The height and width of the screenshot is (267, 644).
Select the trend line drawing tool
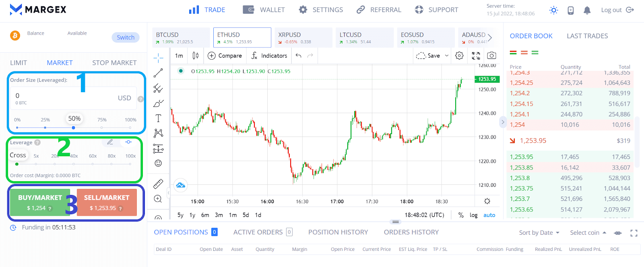pyautogui.click(x=158, y=73)
